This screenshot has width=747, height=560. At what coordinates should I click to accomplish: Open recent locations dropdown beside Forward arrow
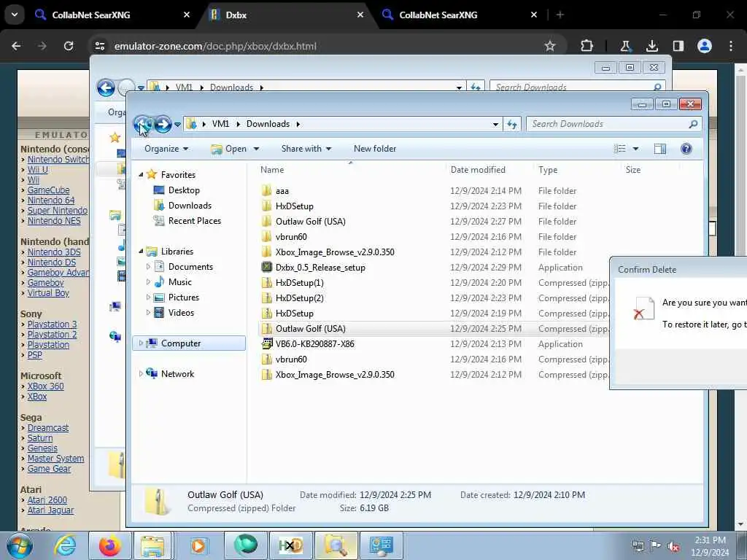click(x=178, y=125)
